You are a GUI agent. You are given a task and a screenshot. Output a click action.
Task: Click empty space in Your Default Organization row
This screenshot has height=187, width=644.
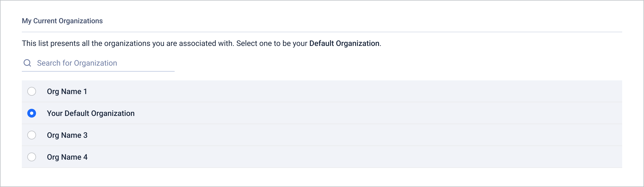point(350,113)
